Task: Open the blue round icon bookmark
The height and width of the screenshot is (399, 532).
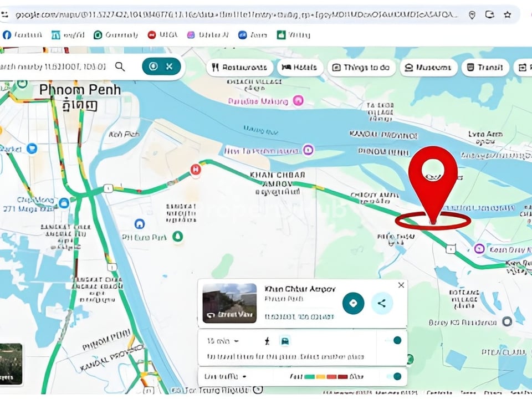Action: click(253, 35)
